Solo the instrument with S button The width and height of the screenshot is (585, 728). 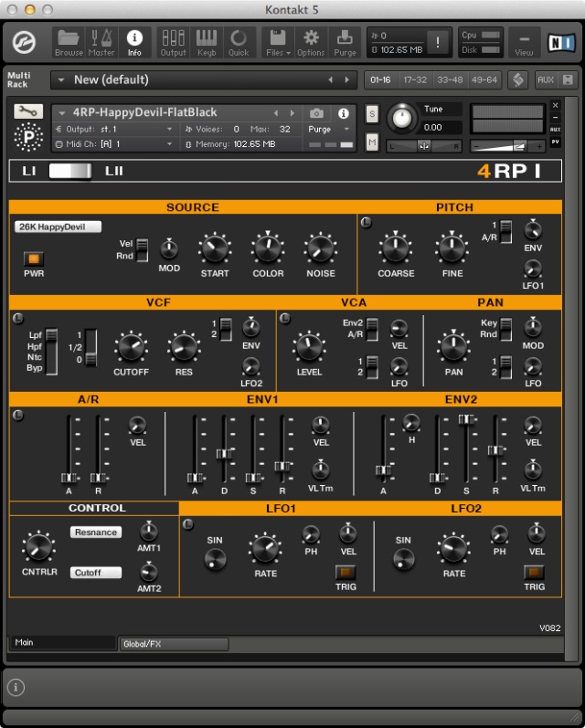(x=372, y=114)
